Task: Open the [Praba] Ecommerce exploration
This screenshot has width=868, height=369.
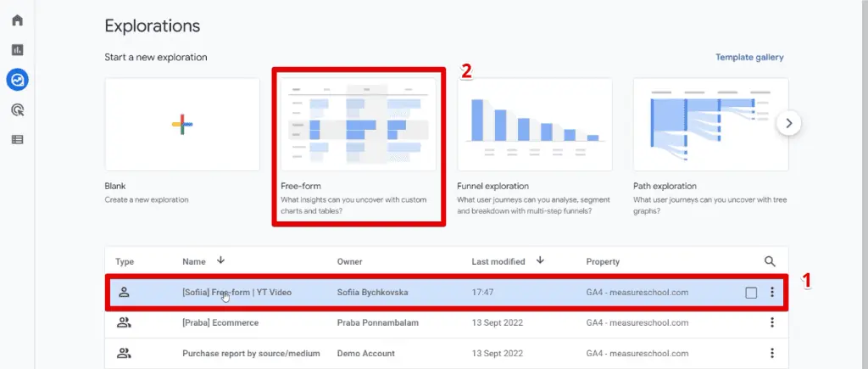Action: [220, 322]
